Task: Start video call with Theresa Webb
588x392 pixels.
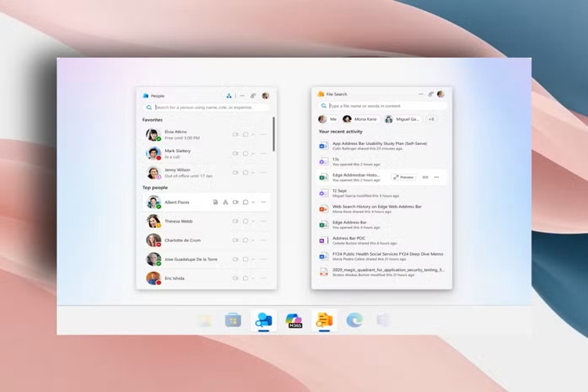Action: tap(235, 221)
